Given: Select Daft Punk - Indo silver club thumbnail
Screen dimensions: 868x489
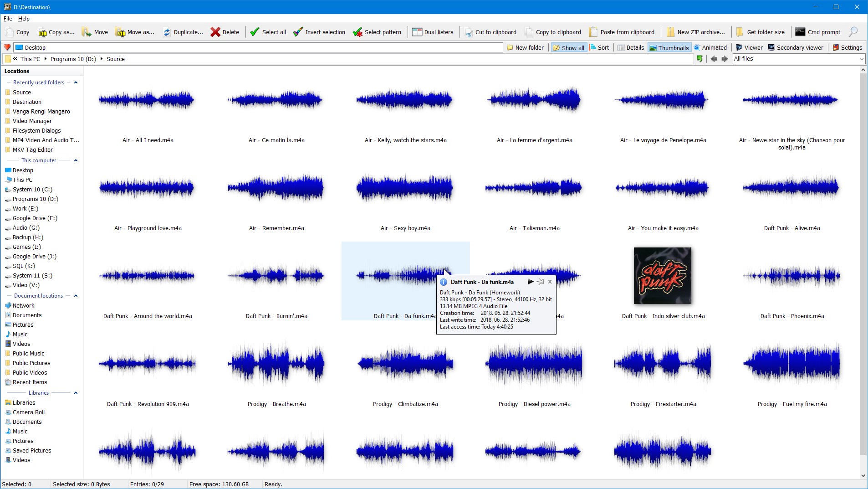Looking at the screenshot, I should point(663,276).
